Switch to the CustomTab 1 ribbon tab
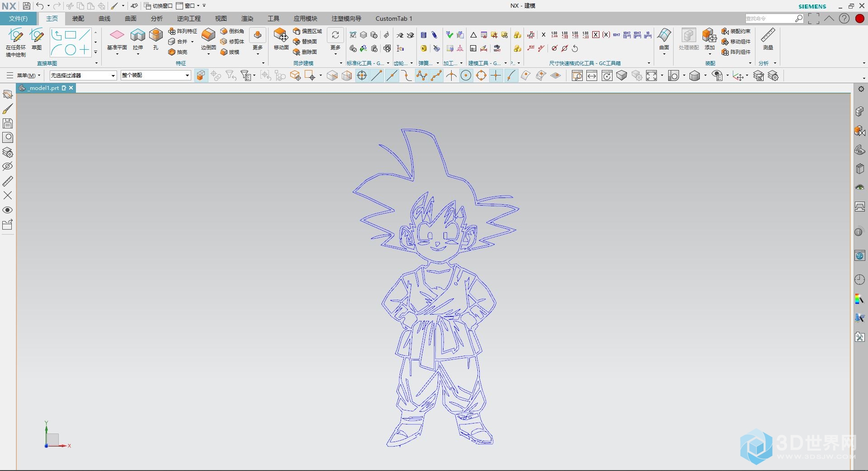The width and height of the screenshot is (868, 471). [394, 19]
